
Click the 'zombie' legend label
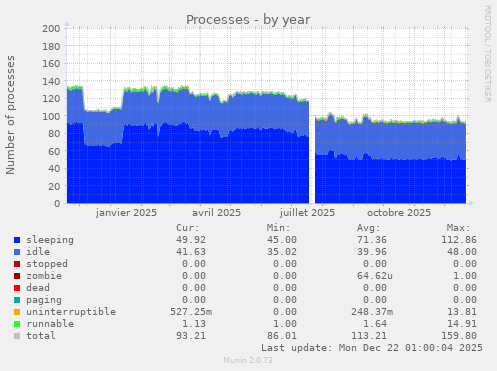click(44, 276)
